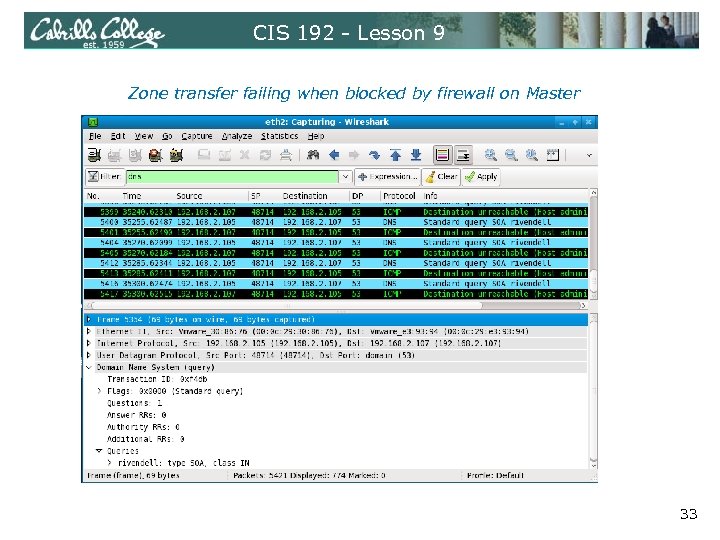Screen dimensions: 720x540
Task: Select packet 5412 DNS SOA row
Action: (336, 263)
